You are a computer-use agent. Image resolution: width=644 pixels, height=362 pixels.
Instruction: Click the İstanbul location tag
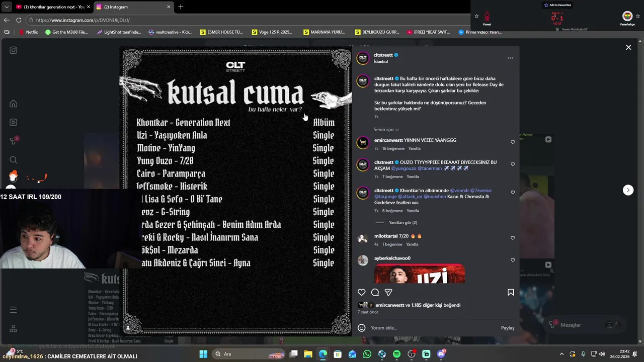tap(380, 62)
